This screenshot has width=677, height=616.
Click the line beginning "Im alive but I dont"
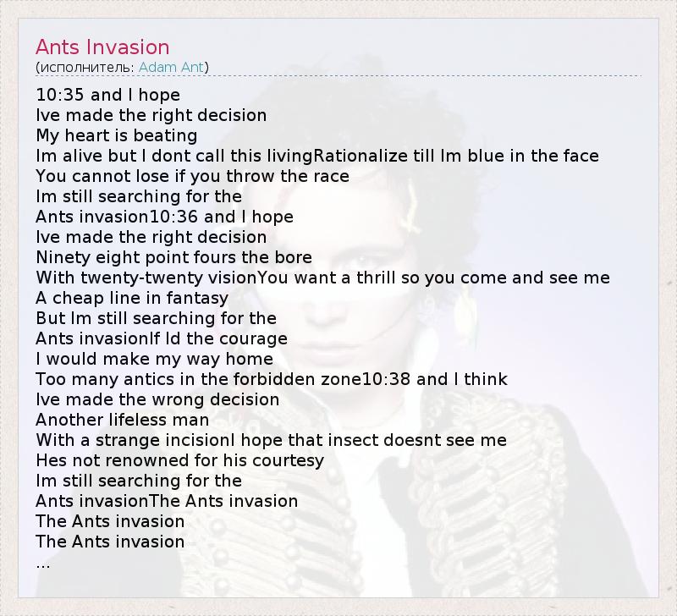pyautogui.click(x=317, y=156)
